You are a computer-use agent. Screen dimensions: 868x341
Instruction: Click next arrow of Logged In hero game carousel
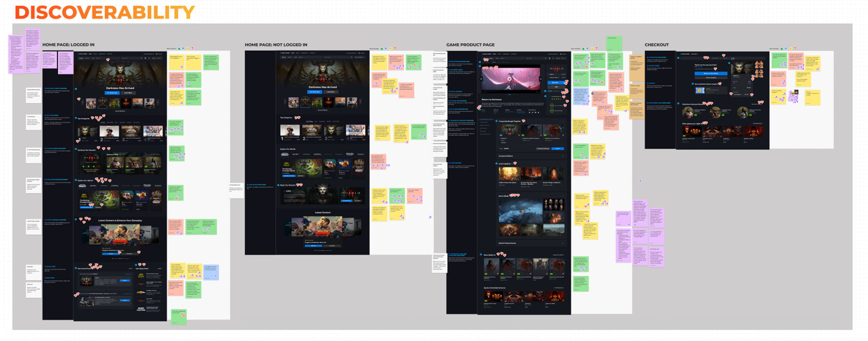pyautogui.click(x=158, y=102)
